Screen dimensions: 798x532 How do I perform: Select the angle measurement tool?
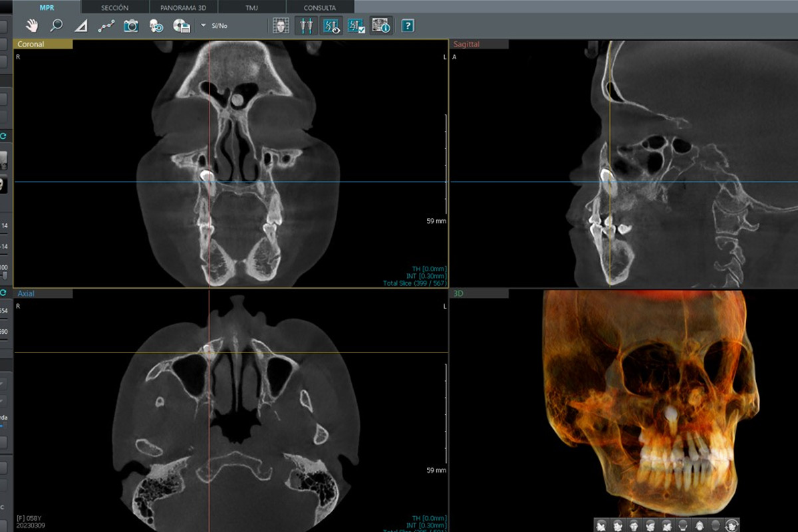tap(80, 26)
